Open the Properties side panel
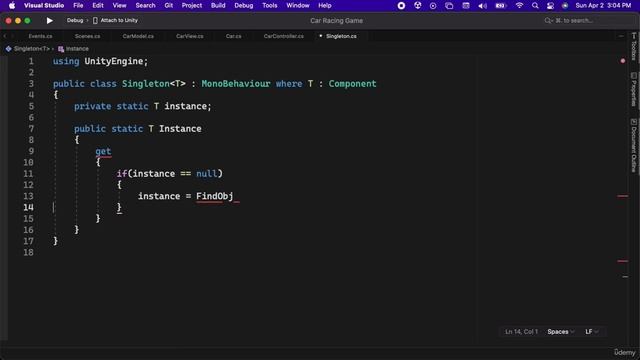 click(633, 89)
